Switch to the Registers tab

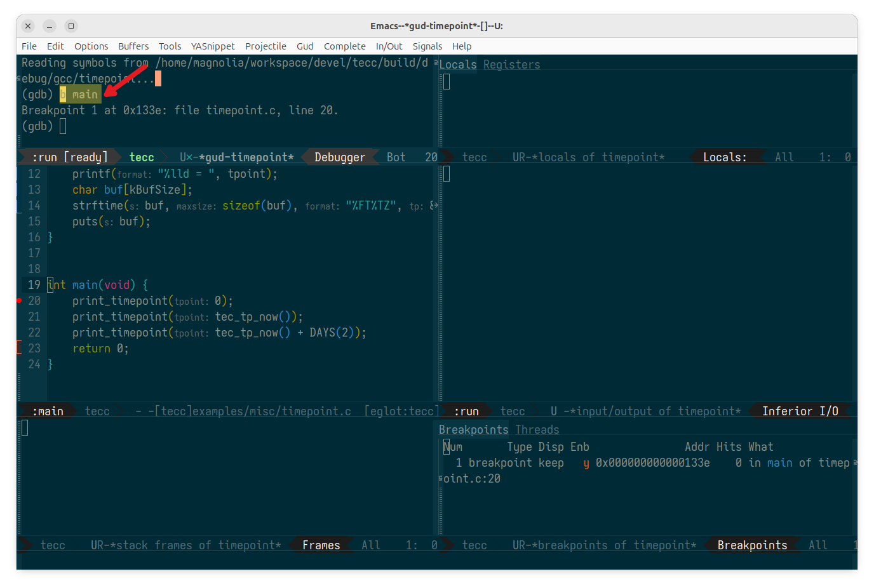pyautogui.click(x=512, y=65)
